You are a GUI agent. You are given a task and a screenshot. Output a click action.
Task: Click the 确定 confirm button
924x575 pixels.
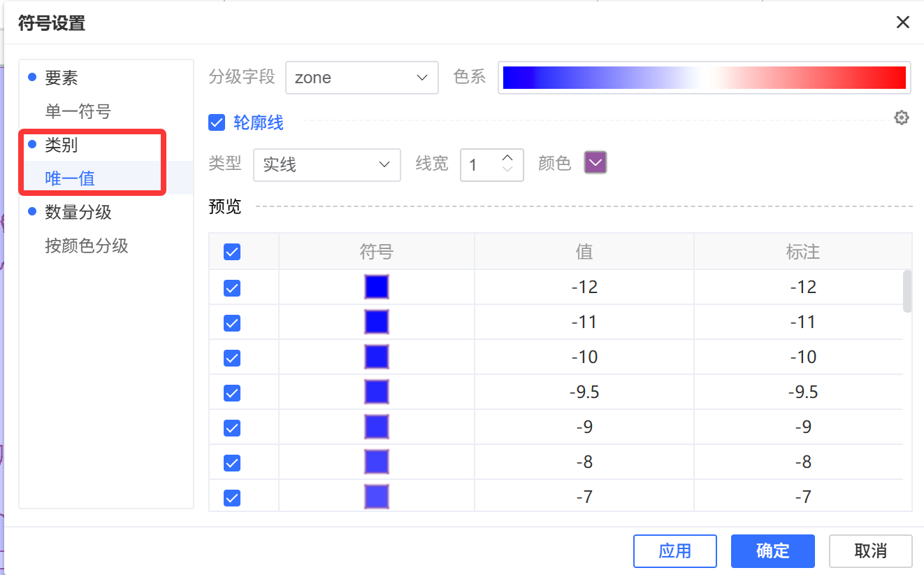772,551
